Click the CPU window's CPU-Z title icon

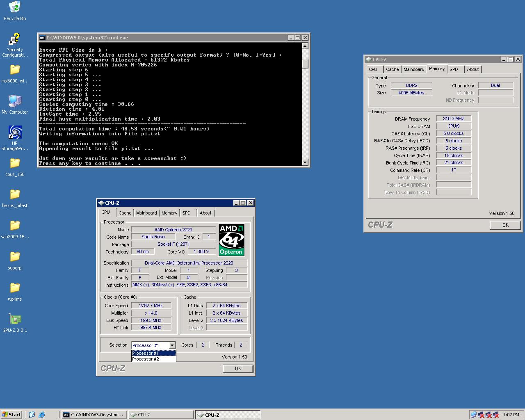pyautogui.click(x=101, y=203)
